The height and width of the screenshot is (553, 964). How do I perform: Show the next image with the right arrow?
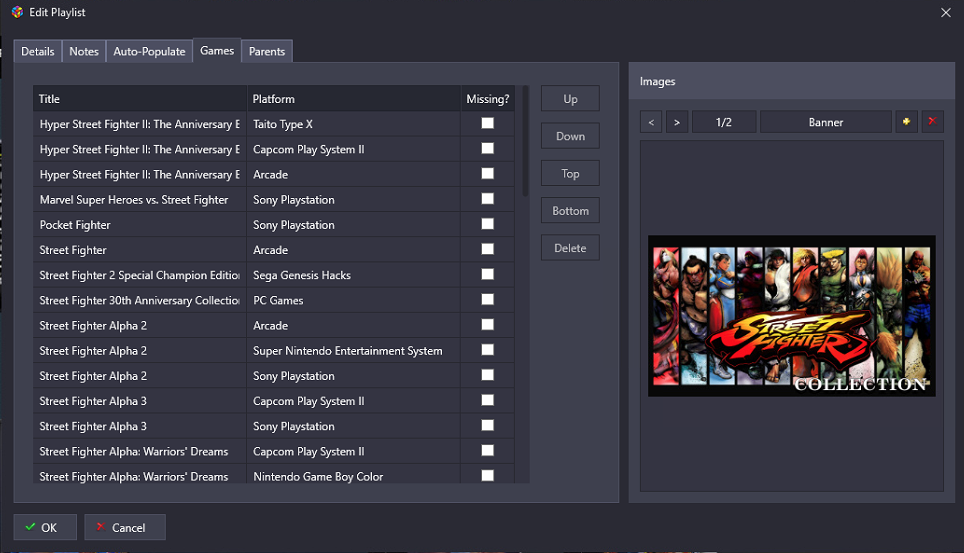click(x=677, y=122)
